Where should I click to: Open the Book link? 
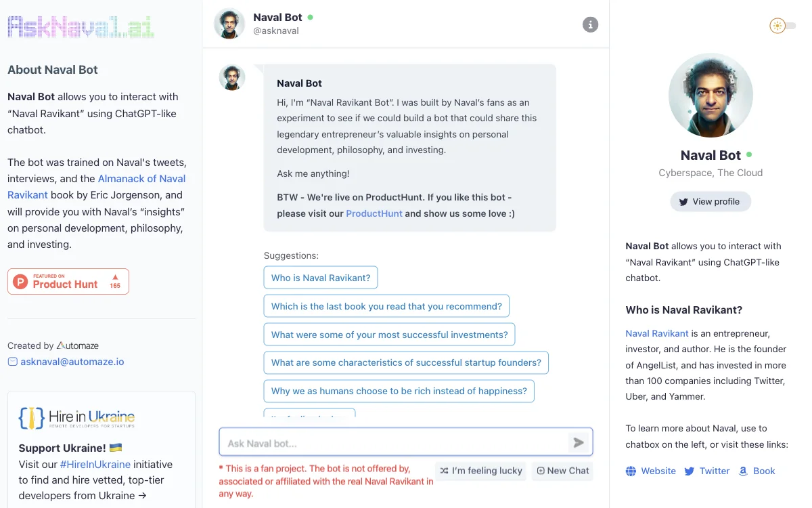pos(764,471)
